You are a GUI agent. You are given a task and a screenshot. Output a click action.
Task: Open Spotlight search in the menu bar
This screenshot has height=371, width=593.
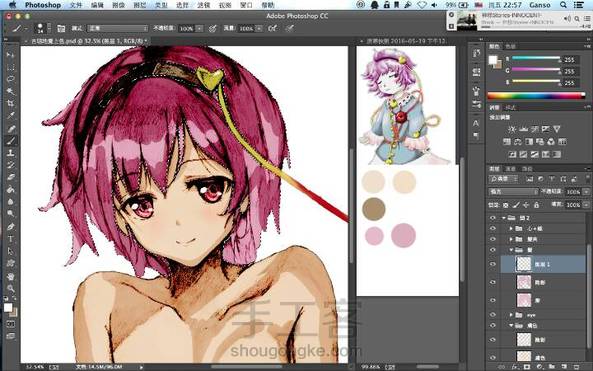coord(563,5)
